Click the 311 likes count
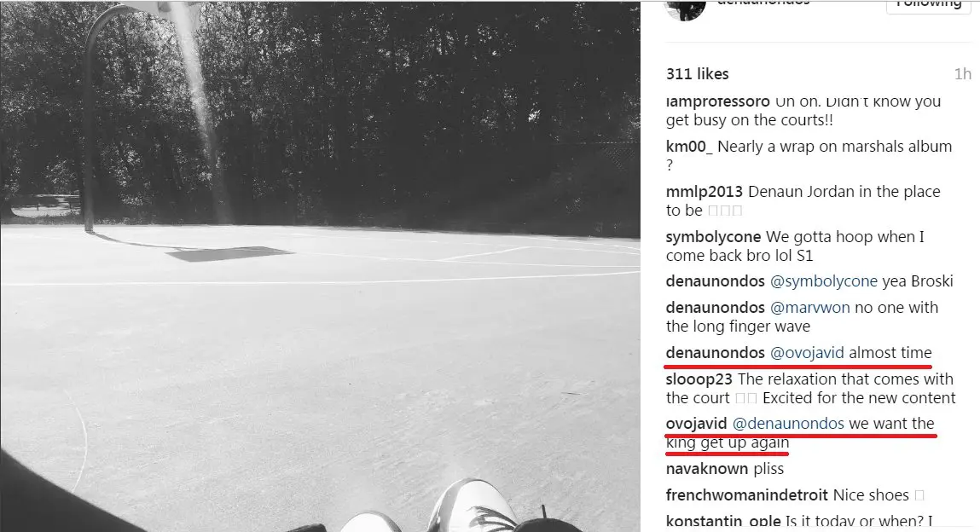The width and height of the screenshot is (980, 532). (x=697, y=73)
